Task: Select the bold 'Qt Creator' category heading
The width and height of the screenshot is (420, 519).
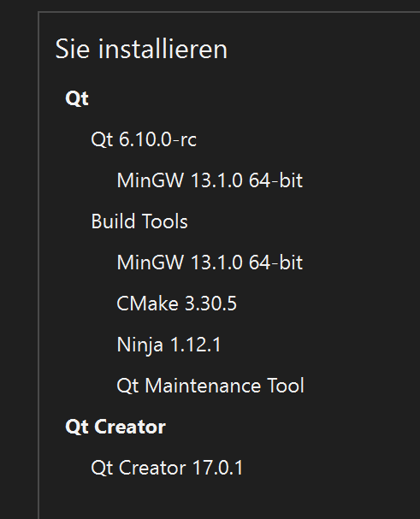Action: click(115, 427)
